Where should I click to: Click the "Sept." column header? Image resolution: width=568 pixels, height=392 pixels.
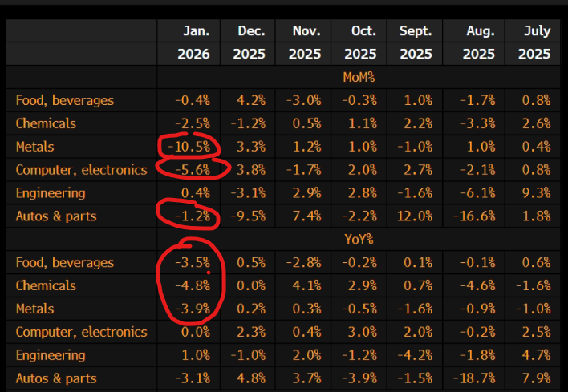416,30
